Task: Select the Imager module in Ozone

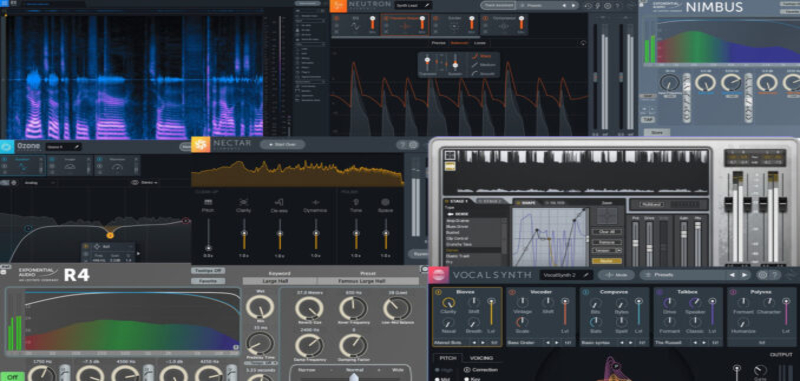Action: [x=69, y=166]
